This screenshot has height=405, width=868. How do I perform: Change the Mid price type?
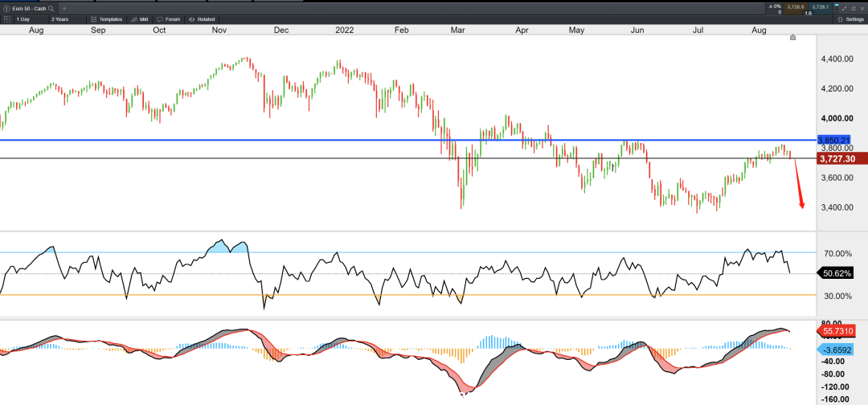[140, 18]
